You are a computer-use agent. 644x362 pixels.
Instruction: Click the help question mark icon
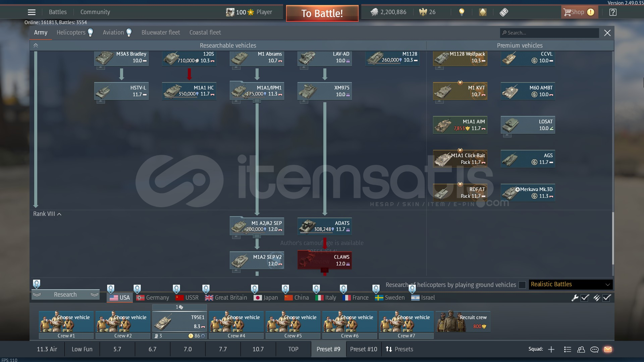click(x=613, y=12)
